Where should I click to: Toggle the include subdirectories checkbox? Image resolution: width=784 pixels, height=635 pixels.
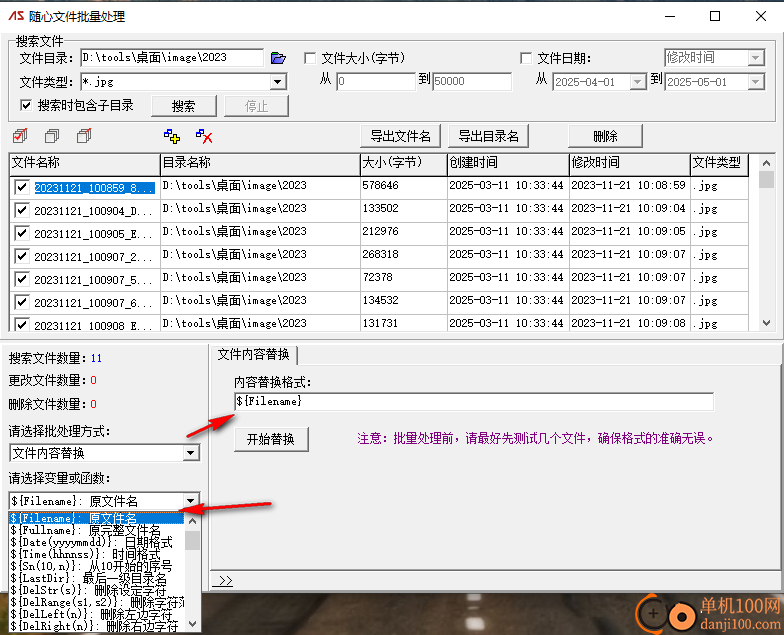pyautogui.click(x=26, y=105)
